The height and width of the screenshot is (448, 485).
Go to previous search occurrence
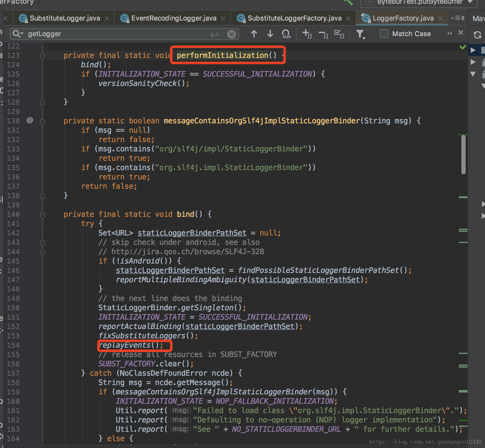tap(254, 34)
